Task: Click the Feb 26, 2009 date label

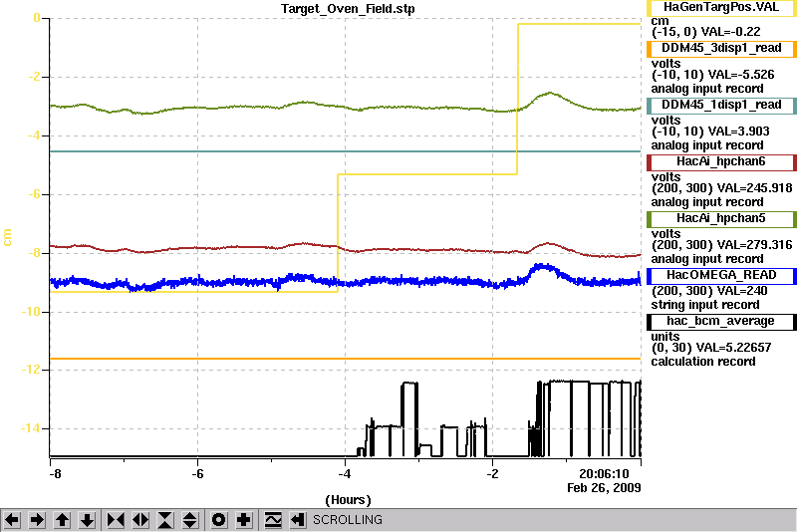Action: [x=604, y=488]
